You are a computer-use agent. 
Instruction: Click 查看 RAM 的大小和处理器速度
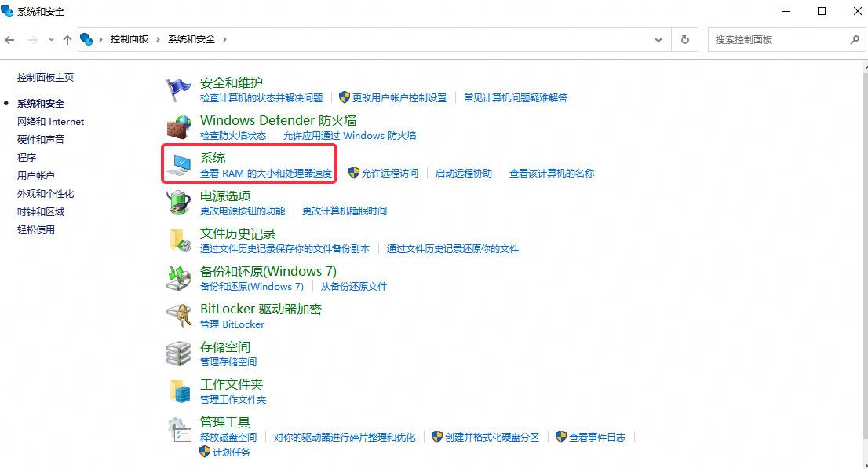point(266,173)
